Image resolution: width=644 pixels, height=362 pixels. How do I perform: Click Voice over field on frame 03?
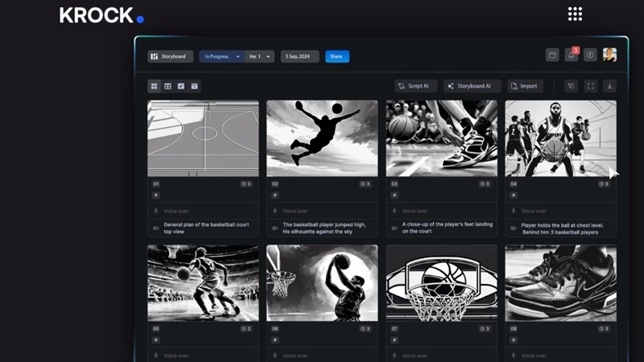[441, 211]
